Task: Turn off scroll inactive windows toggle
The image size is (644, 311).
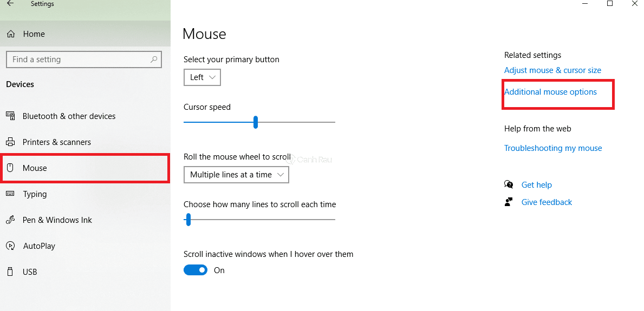Action: tap(196, 270)
